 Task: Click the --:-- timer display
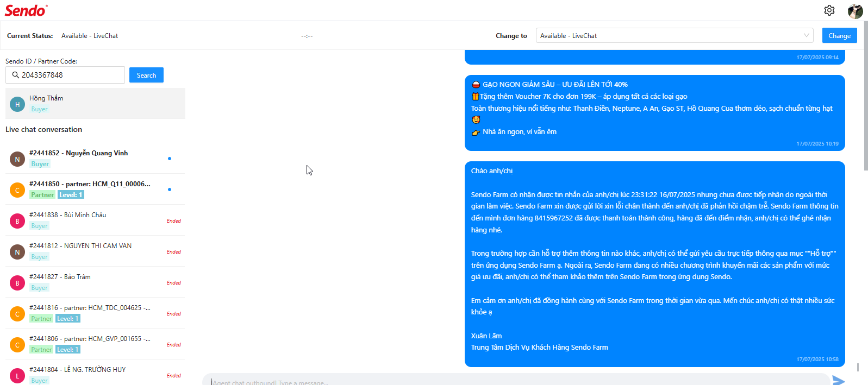click(307, 36)
